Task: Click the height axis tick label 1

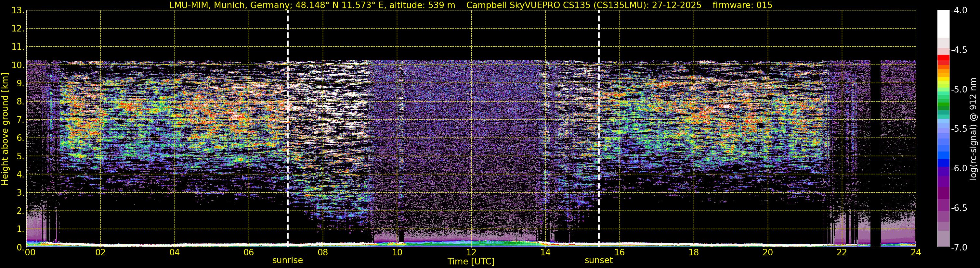Action: tap(20, 229)
